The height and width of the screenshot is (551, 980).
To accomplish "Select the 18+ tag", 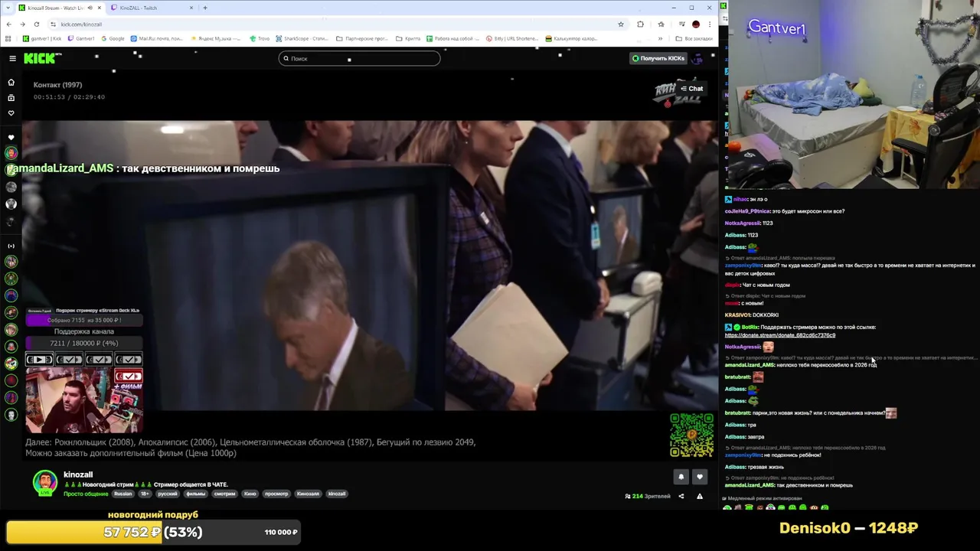I will tap(145, 494).
